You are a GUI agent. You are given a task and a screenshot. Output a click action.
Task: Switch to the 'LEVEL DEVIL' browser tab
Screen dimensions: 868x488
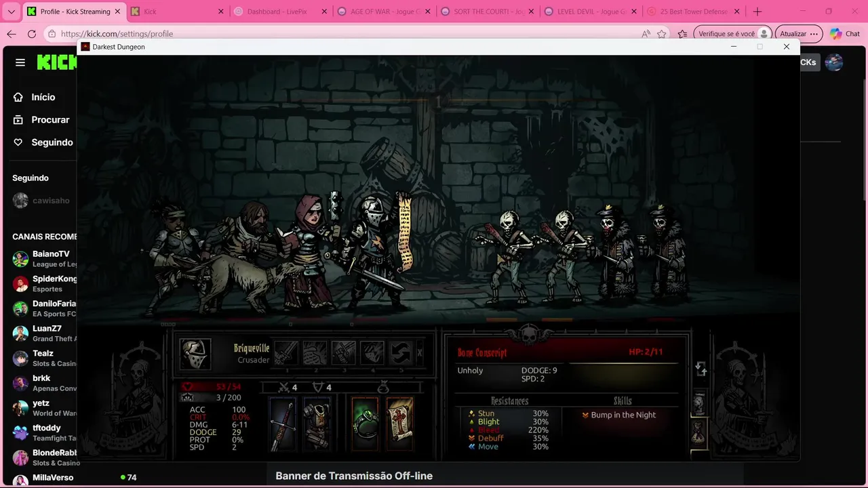tap(590, 12)
